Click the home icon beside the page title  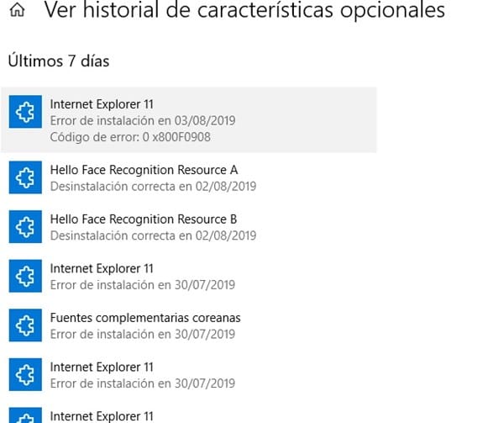[17, 11]
